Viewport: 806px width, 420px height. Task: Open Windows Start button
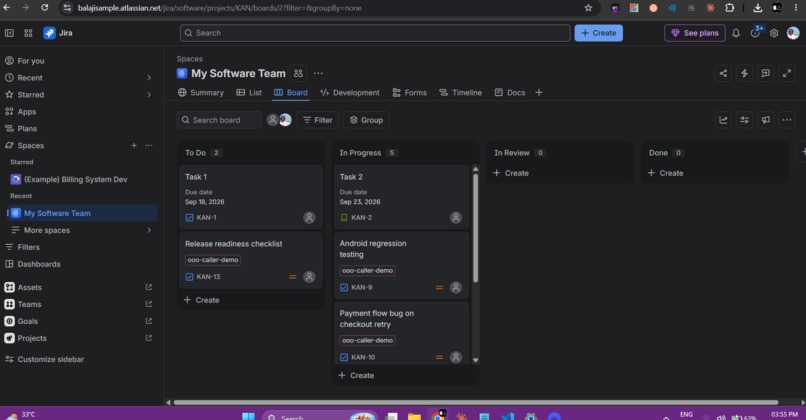pyautogui.click(x=248, y=416)
